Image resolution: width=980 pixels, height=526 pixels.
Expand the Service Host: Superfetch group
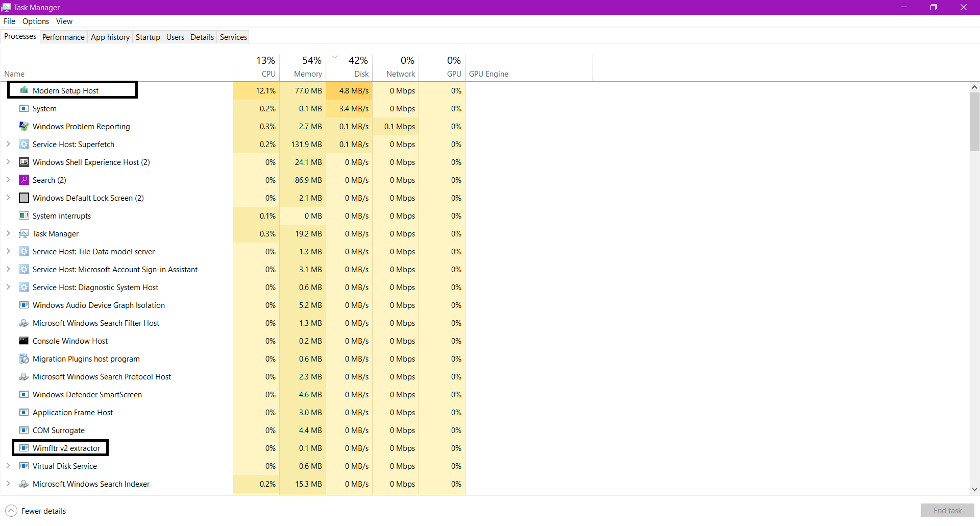click(8, 144)
